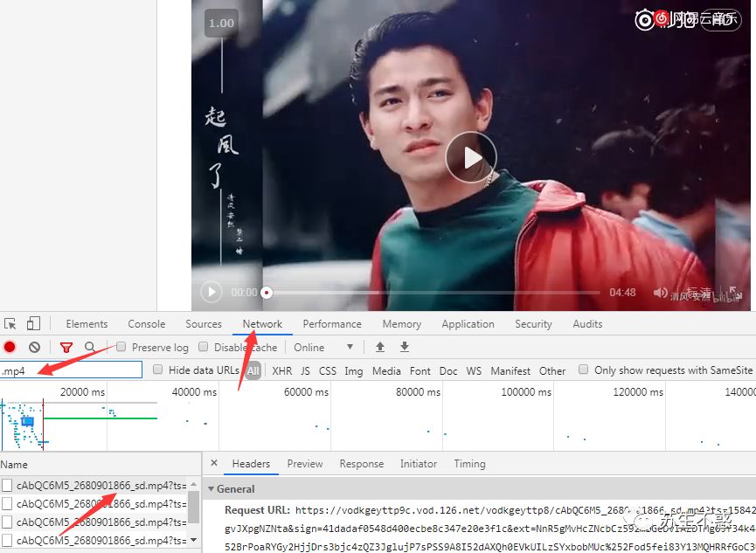
Task: Filter requests by Img
Action: coord(353,370)
